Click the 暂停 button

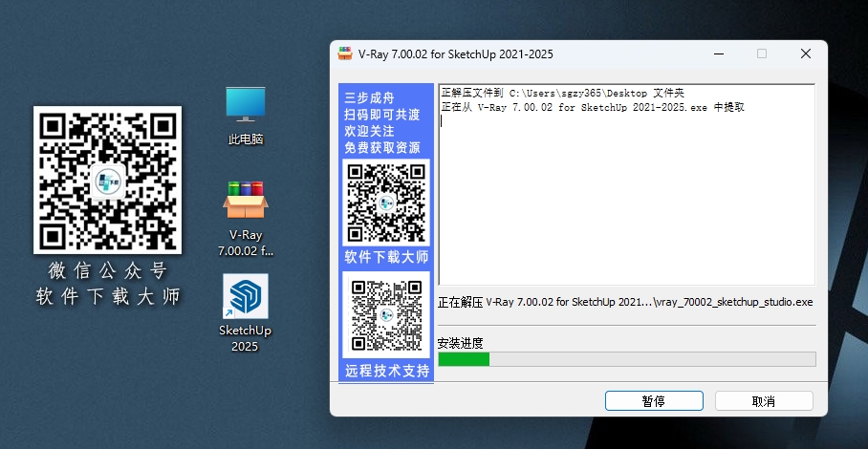click(654, 401)
